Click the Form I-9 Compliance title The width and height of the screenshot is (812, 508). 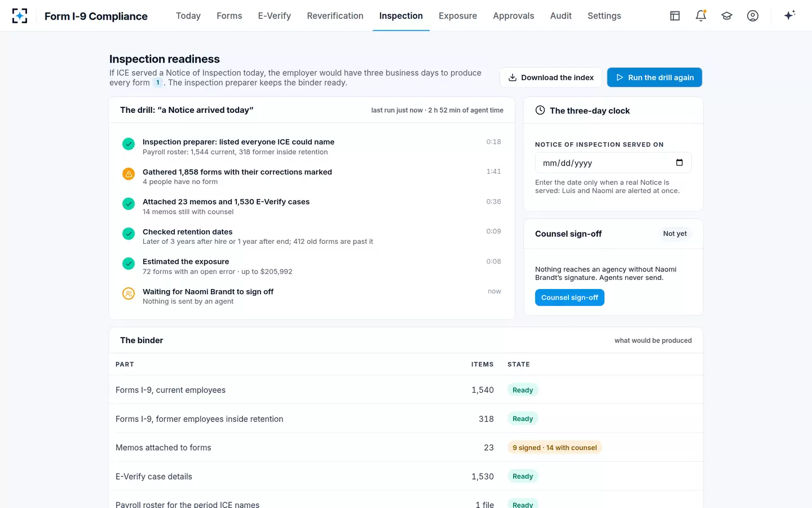click(96, 16)
